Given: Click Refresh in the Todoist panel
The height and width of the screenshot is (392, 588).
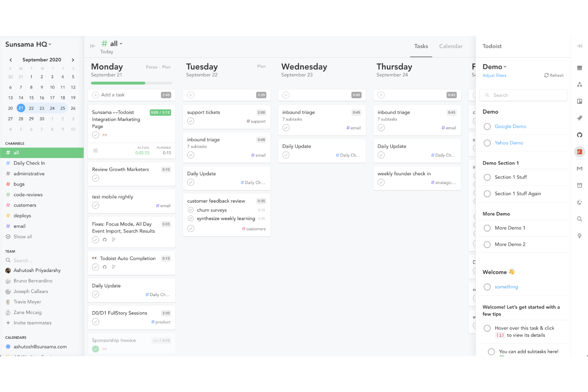Looking at the screenshot, I should (554, 75).
